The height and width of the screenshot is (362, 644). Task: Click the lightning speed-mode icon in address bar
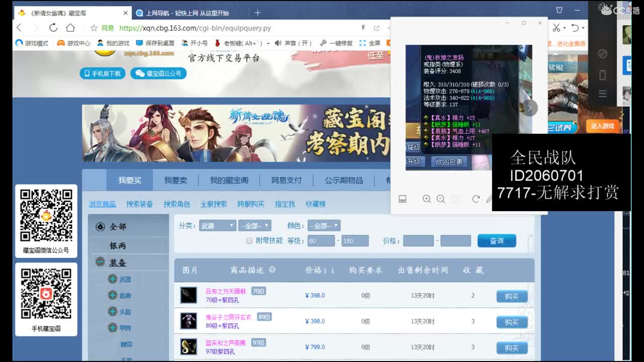363,28
